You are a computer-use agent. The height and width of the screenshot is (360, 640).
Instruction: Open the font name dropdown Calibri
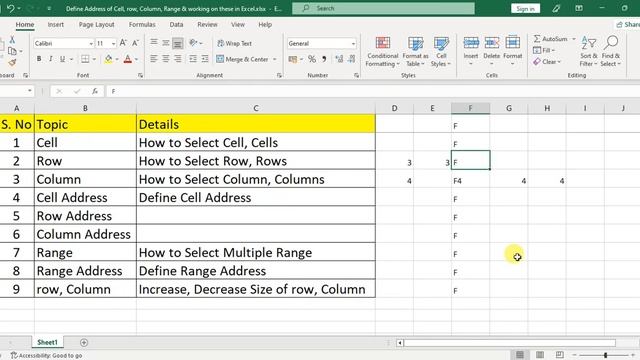coord(91,43)
